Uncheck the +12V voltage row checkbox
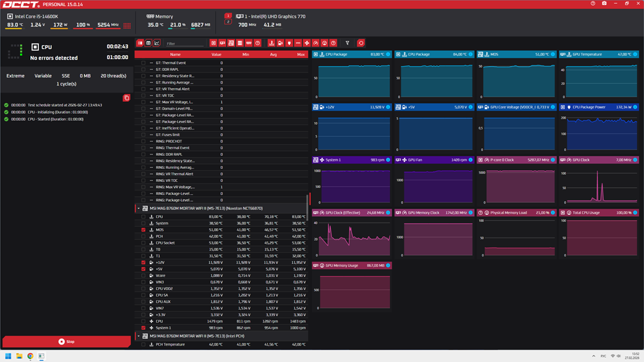Image resolution: width=644 pixels, height=362 pixels. [x=143, y=262]
